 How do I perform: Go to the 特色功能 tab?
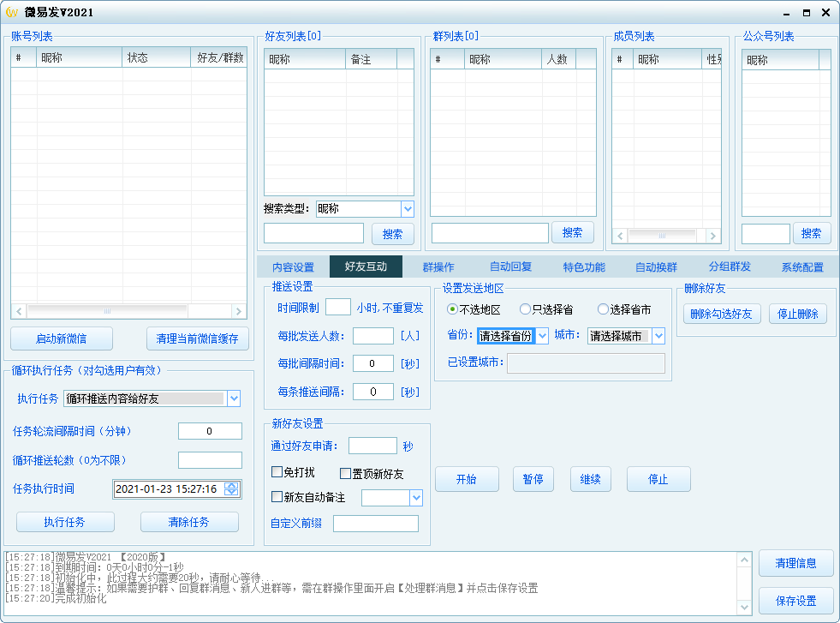click(x=584, y=267)
